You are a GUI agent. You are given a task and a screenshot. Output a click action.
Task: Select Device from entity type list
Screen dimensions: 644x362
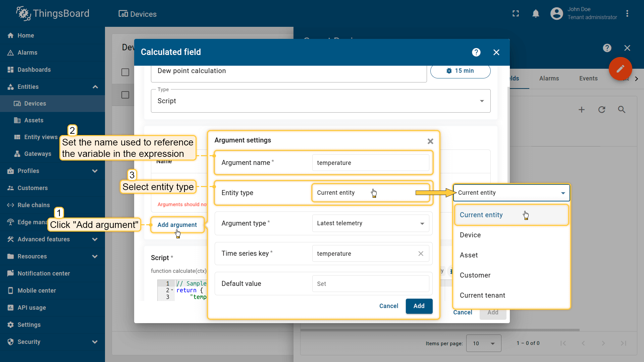tap(470, 235)
